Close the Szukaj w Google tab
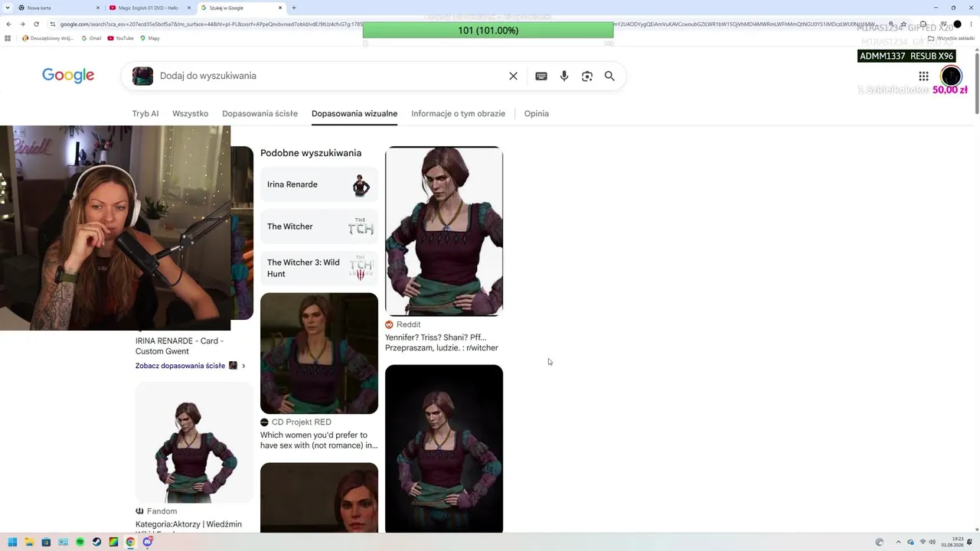Screen dimensions: 980x551 (280, 8)
